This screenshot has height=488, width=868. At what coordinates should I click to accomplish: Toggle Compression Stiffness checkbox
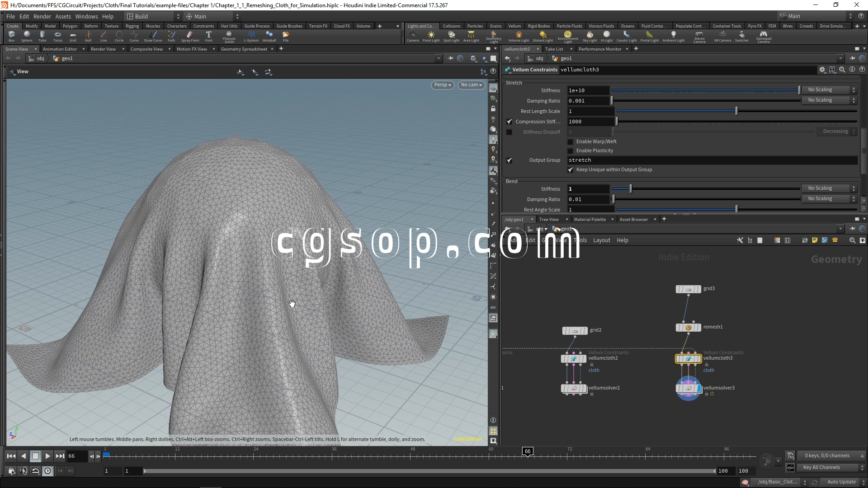point(509,122)
